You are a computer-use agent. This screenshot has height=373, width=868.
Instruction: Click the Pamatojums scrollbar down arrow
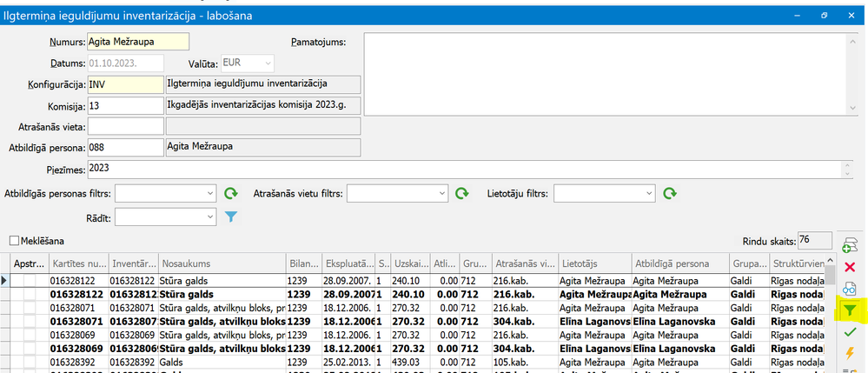(851, 109)
